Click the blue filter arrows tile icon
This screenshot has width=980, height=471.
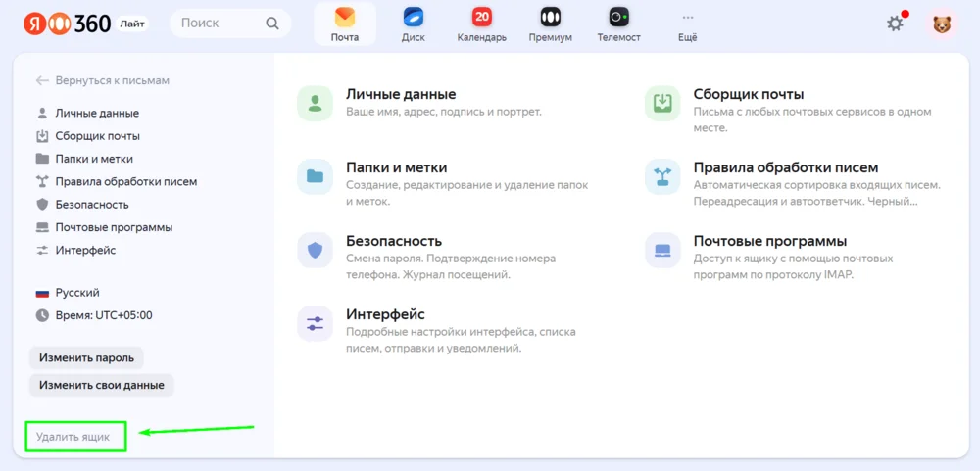click(662, 177)
